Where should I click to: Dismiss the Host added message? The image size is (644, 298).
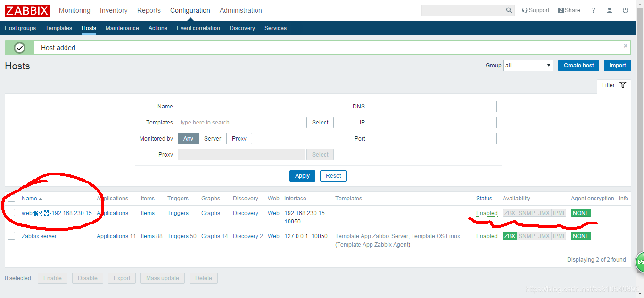(626, 46)
